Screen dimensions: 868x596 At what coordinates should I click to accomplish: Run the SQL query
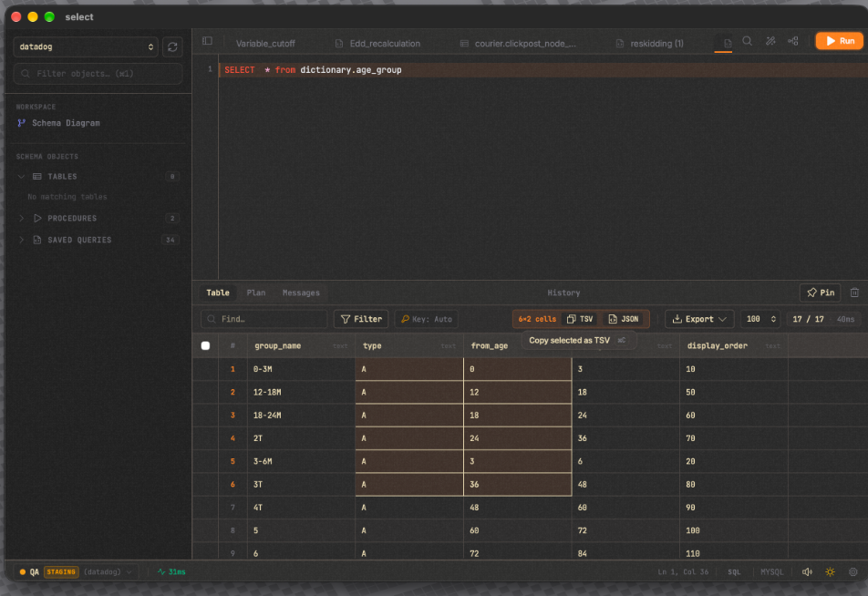pos(839,41)
